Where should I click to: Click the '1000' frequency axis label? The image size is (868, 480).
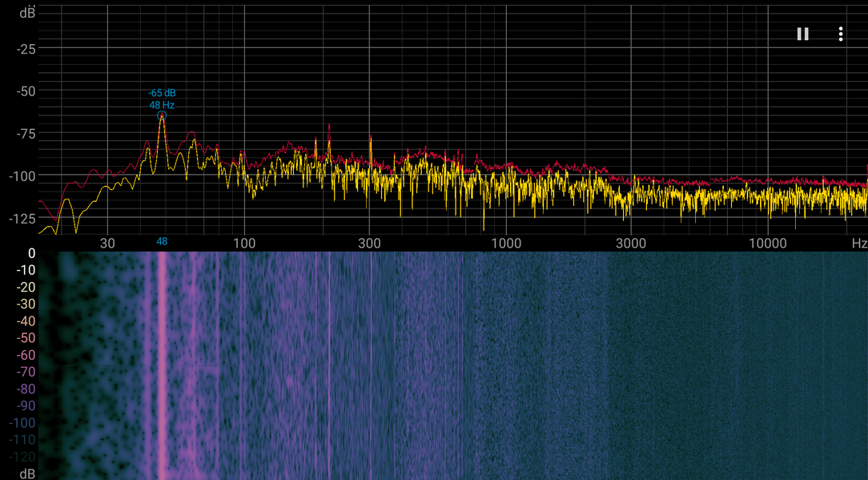tap(506, 244)
